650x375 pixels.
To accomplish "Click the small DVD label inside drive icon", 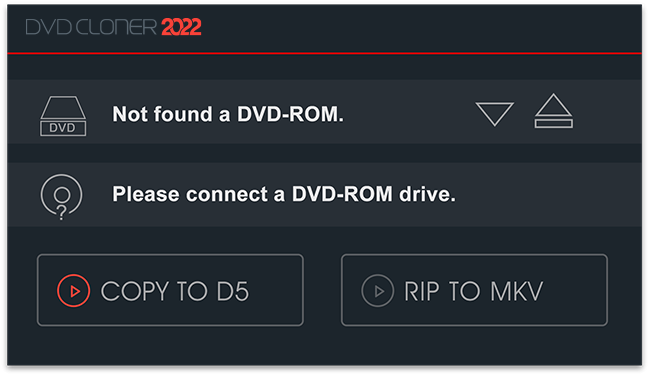I will point(63,128).
